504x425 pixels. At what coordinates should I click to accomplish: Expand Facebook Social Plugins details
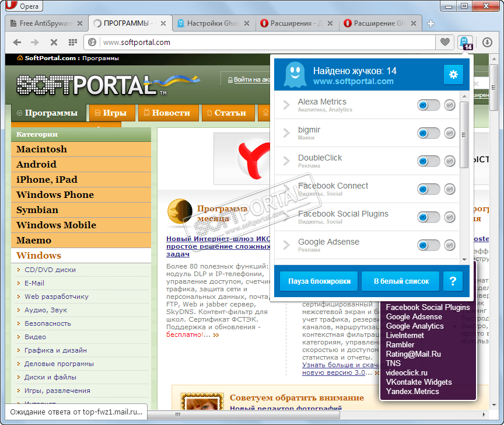pos(286,217)
